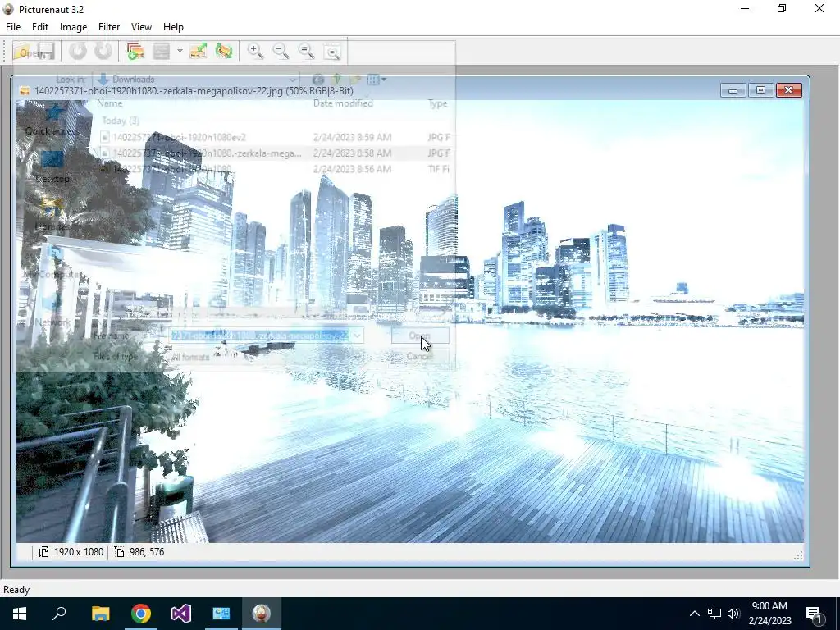The width and height of the screenshot is (840, 630).
Task: Show hidden system tray icons
Action: (694, 614)
